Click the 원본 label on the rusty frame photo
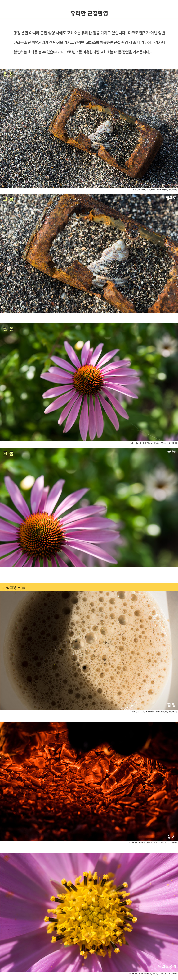 [x=8, y=75]
